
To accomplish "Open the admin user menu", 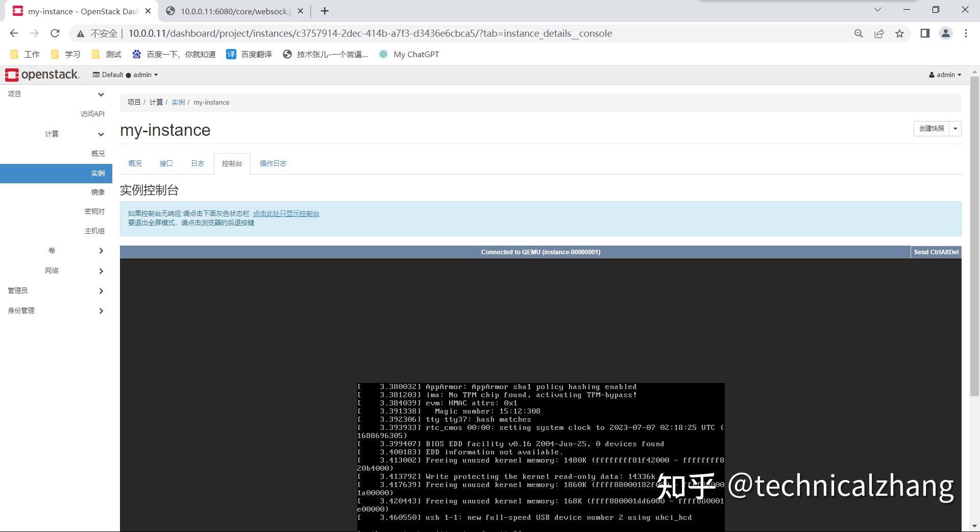I will point(944,75).
